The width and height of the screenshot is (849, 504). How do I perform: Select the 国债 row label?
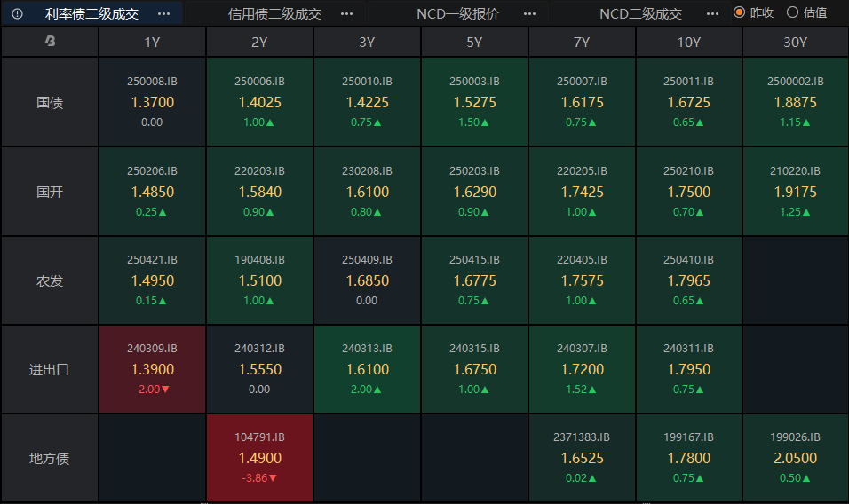click(50, 102)
